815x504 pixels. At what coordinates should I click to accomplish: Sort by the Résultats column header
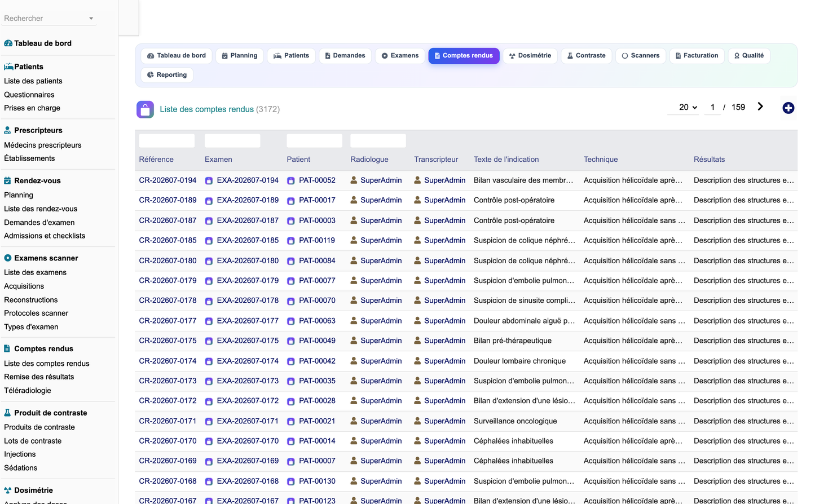tap(709, 160)
